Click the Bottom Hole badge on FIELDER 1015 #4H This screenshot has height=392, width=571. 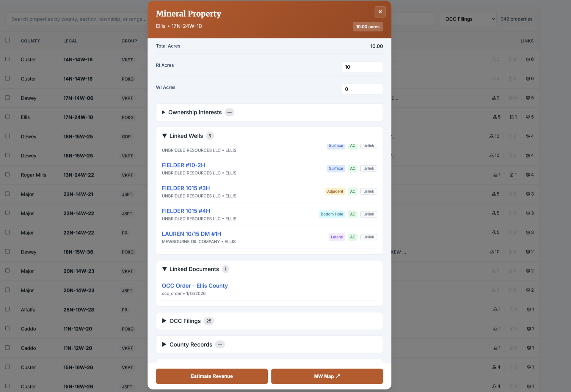(x=332, y=214)
